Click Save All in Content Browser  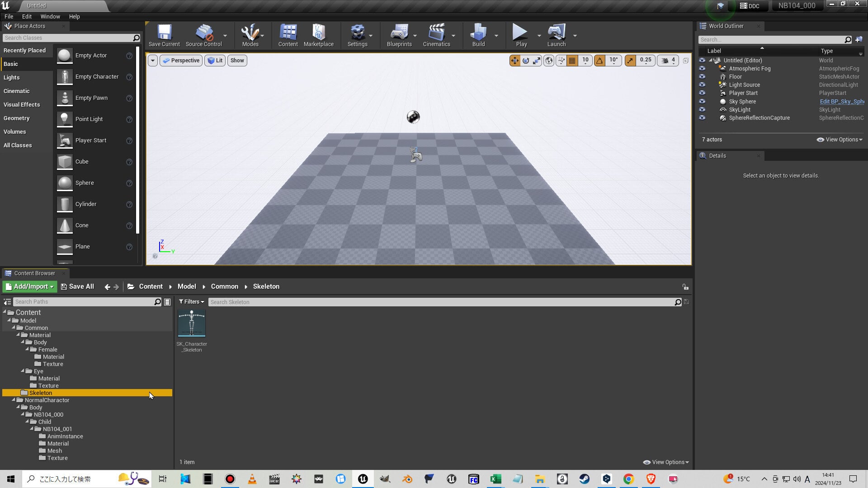(x=77, y=286)
